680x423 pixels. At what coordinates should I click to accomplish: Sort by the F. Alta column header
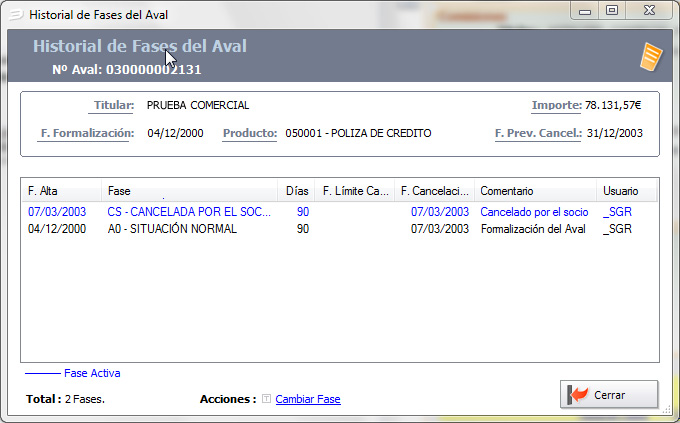[62, 191]
